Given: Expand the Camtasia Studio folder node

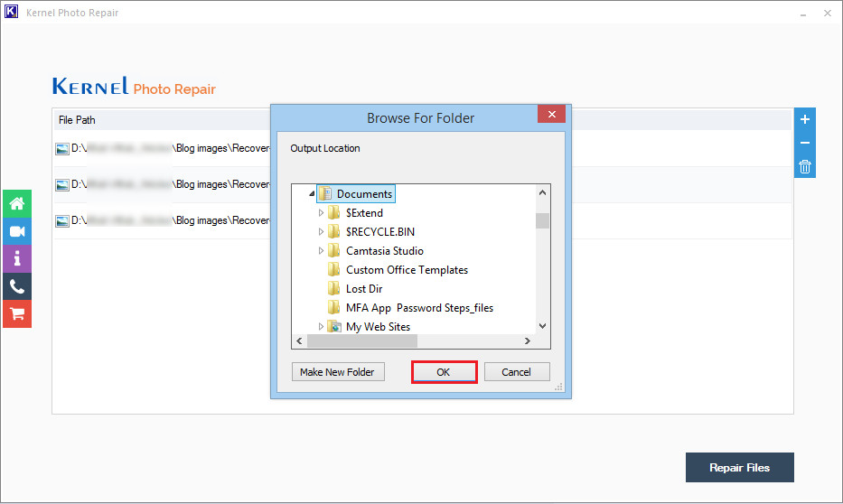Looking at the screenshot, I should (x=321, y=250).
